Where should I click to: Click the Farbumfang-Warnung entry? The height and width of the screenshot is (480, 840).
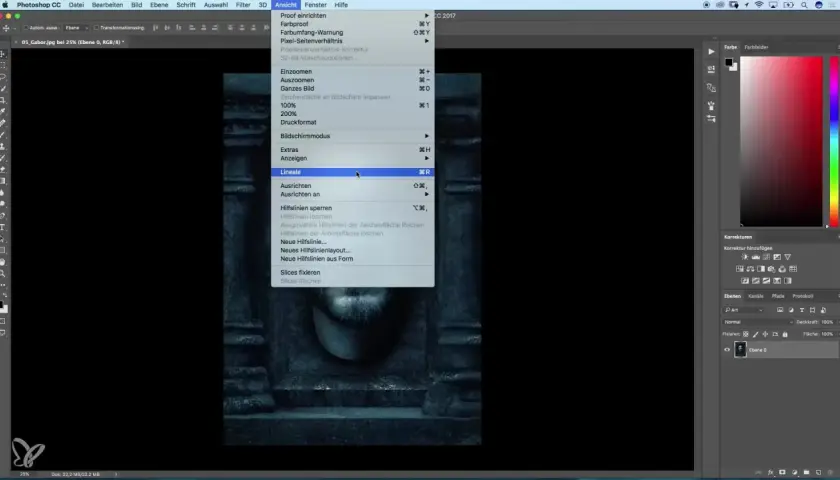click(x=352, y=32)
